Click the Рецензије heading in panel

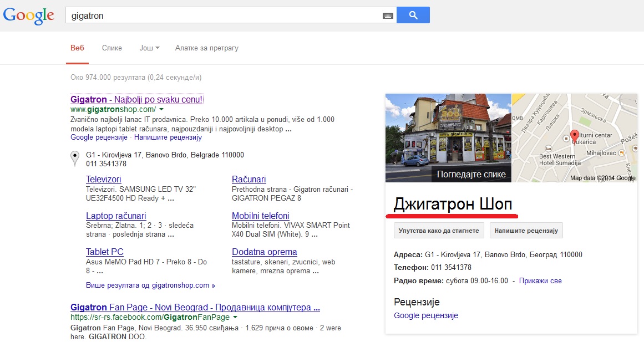click(417, 302)
